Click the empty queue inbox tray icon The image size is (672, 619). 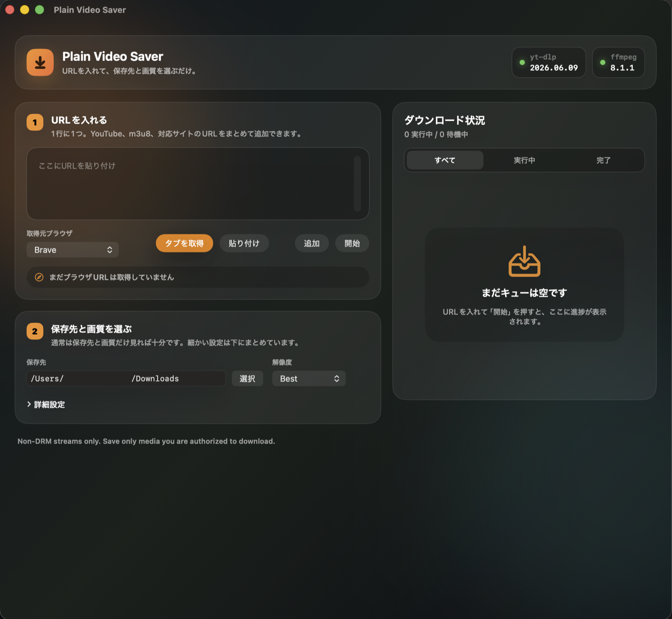[524, 261]
